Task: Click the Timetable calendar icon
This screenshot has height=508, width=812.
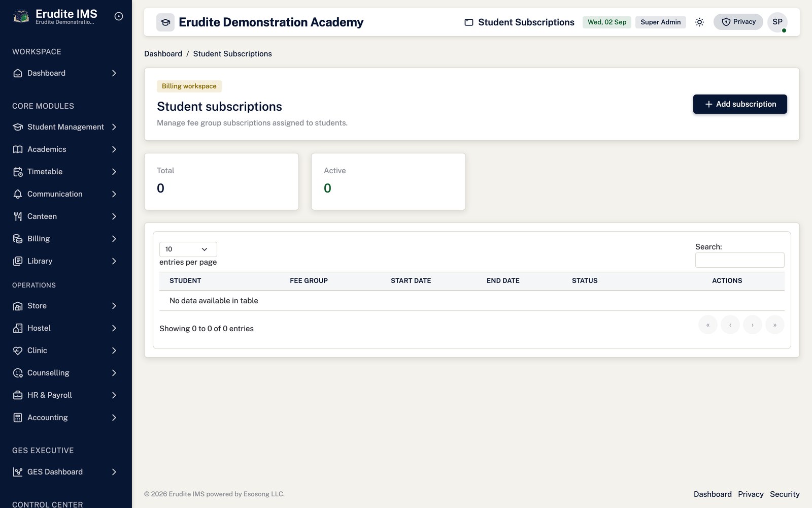Action: pyautogui.click(x=18, y=172)
